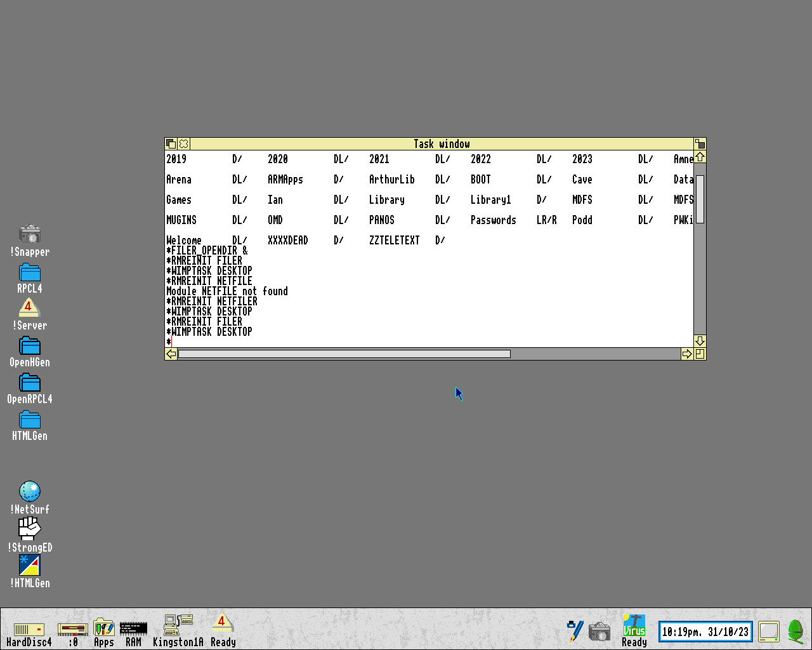This screenshot has width=812, height=650.
Task: Click the RAM disc icon
Action: [x=133, y=629]
